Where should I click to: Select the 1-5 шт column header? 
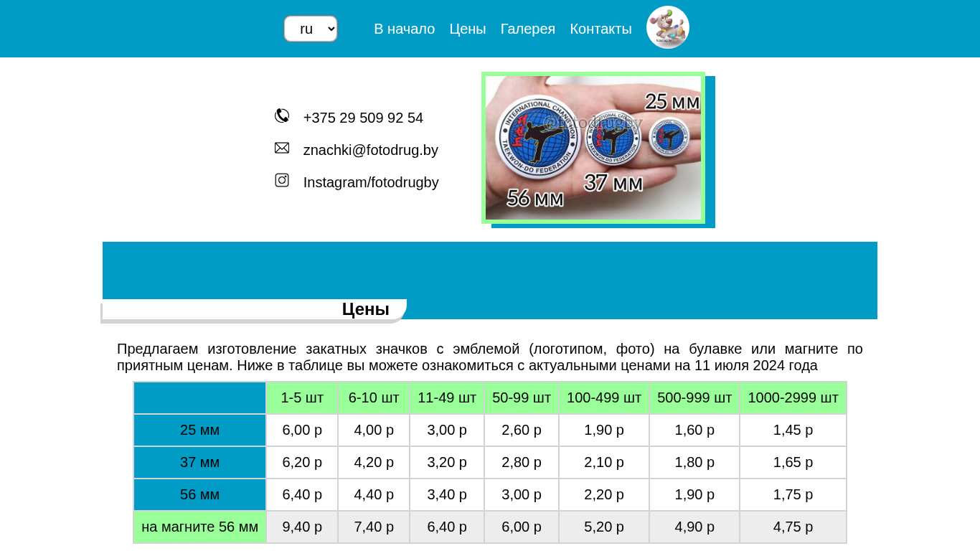(302, 398)
